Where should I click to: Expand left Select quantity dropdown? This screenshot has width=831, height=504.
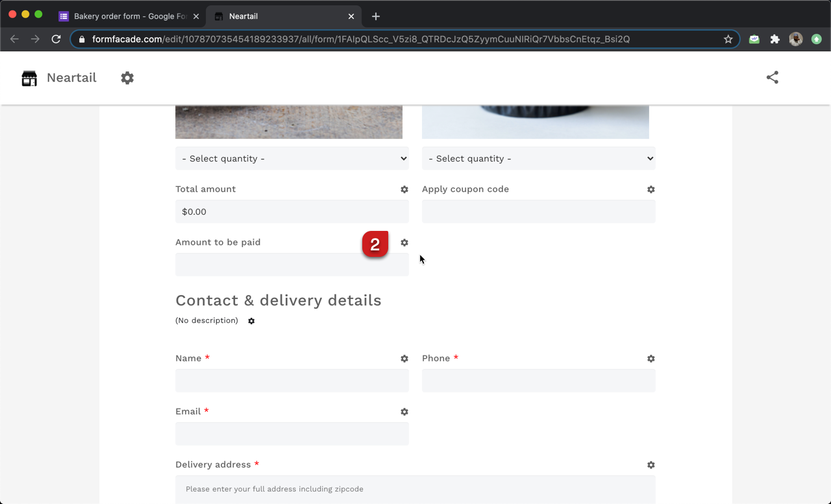pyautogui.click(x=292, y=159)
